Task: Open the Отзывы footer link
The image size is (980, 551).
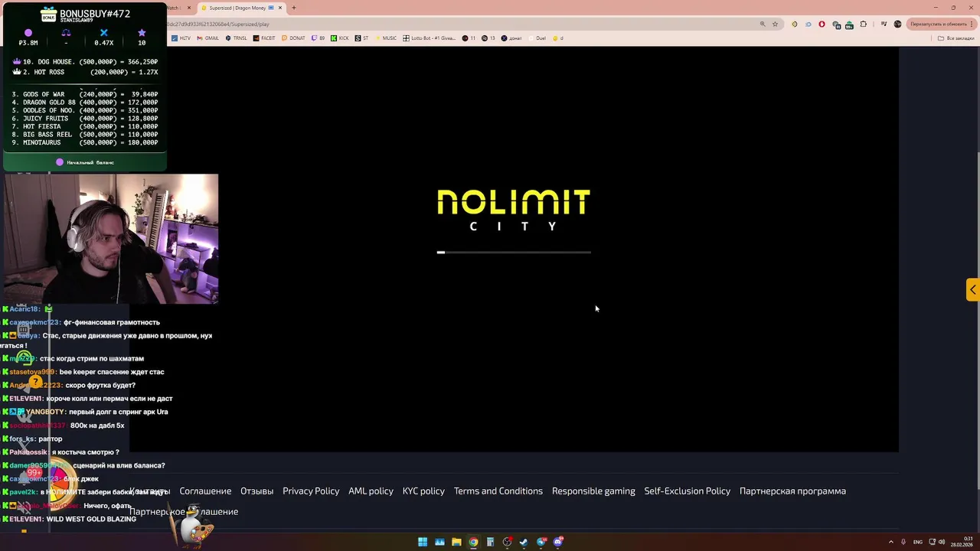Action: (x=256, y=491)
